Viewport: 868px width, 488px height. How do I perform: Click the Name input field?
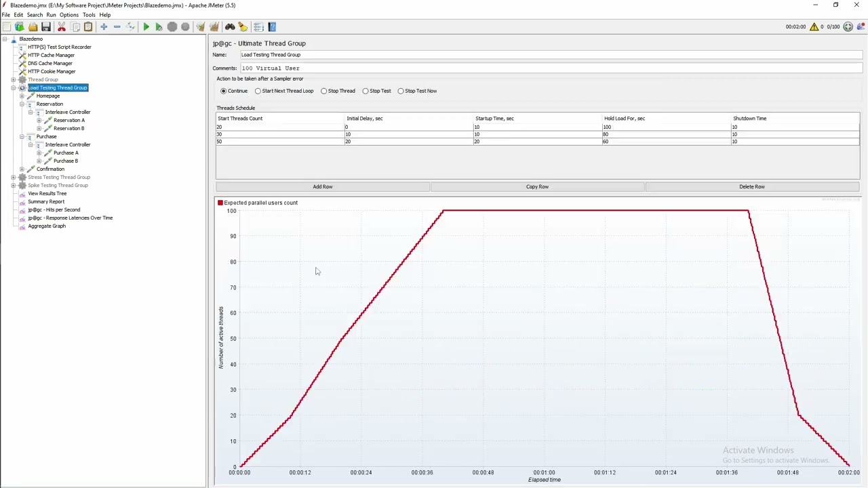coord(551,55)
